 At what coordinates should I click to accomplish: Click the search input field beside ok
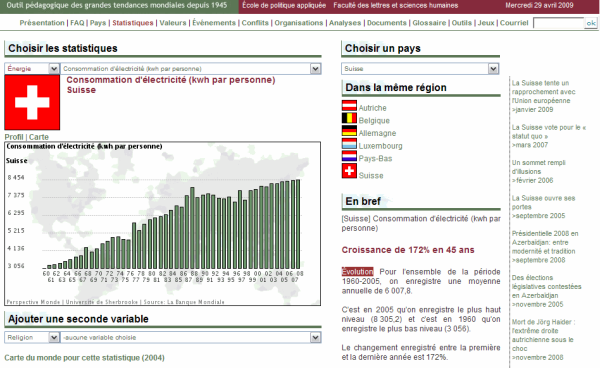[x=559, y=23]
